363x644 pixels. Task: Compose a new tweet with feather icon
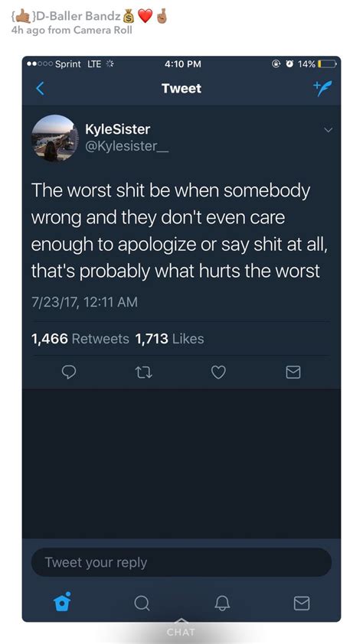pos(322,88)
